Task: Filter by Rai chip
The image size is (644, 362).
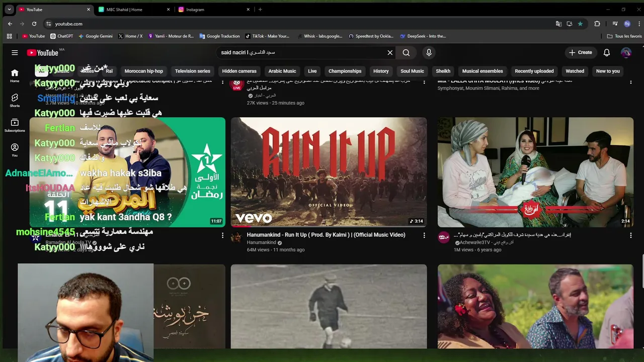Action: [x=109, y=71]
